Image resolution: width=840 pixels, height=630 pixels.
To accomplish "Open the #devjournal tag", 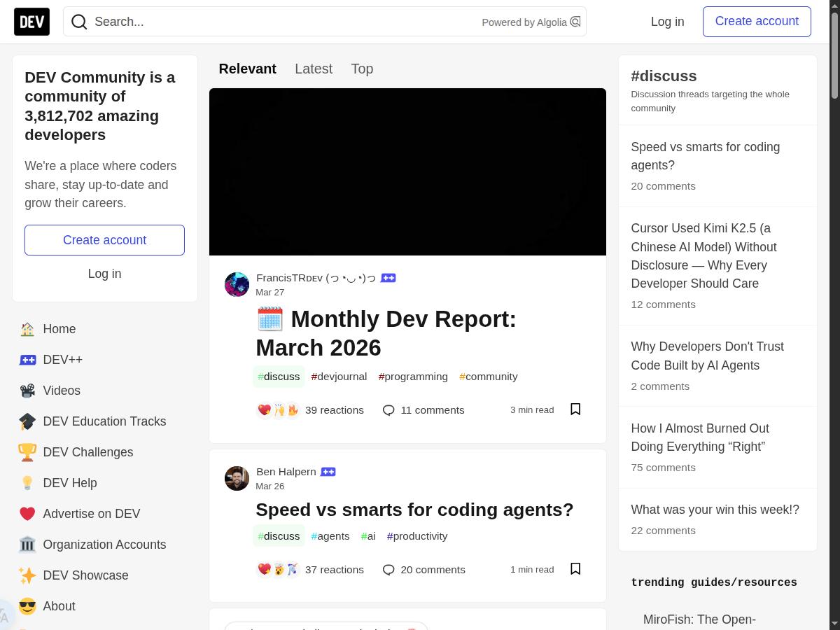I will [339, 377].
